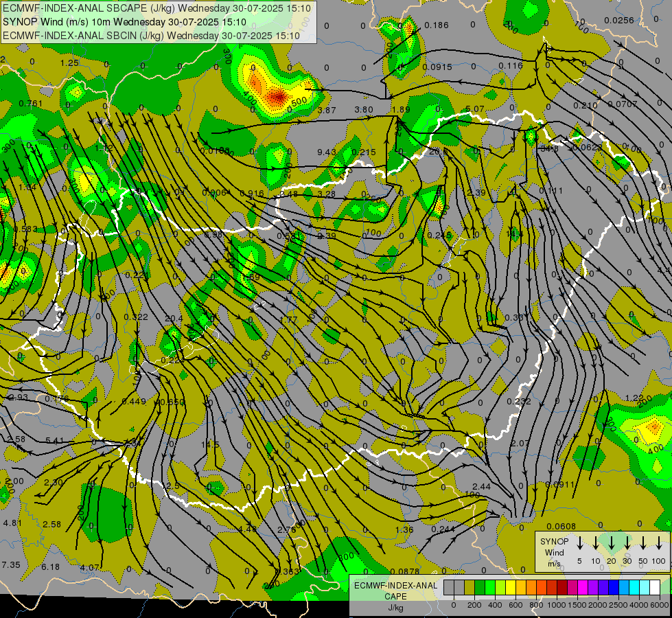Click the 500 contour label on northern CAPE maximum
Viewport: 672px width, 618px height.
[299, 102]
